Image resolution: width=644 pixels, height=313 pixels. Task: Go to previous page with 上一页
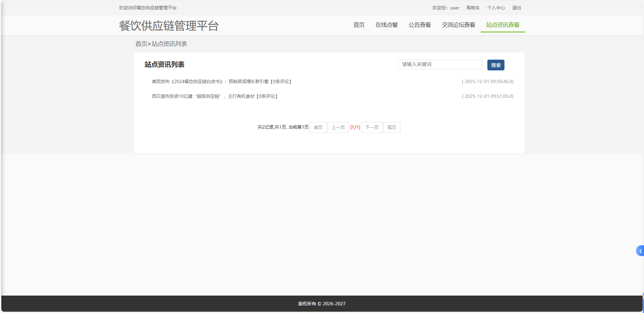338,127
